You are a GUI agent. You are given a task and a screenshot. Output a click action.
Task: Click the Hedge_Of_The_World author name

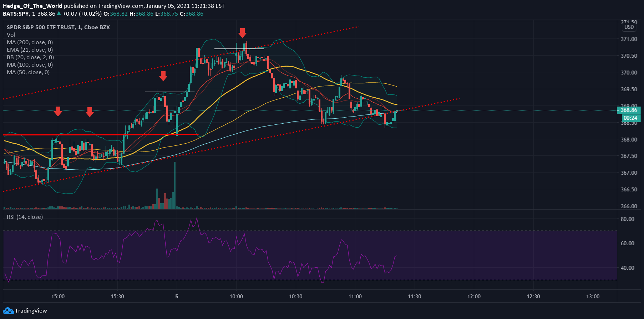(32, 6)
